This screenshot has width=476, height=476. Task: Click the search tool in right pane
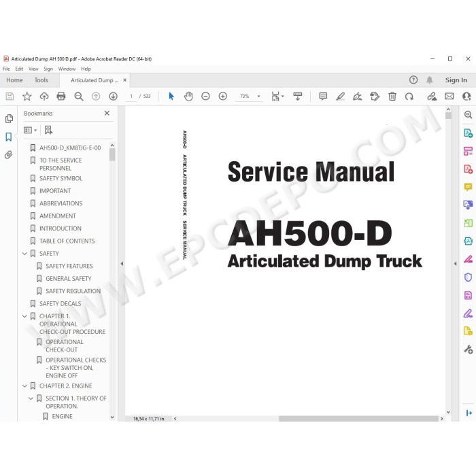(x=468, y=114)
